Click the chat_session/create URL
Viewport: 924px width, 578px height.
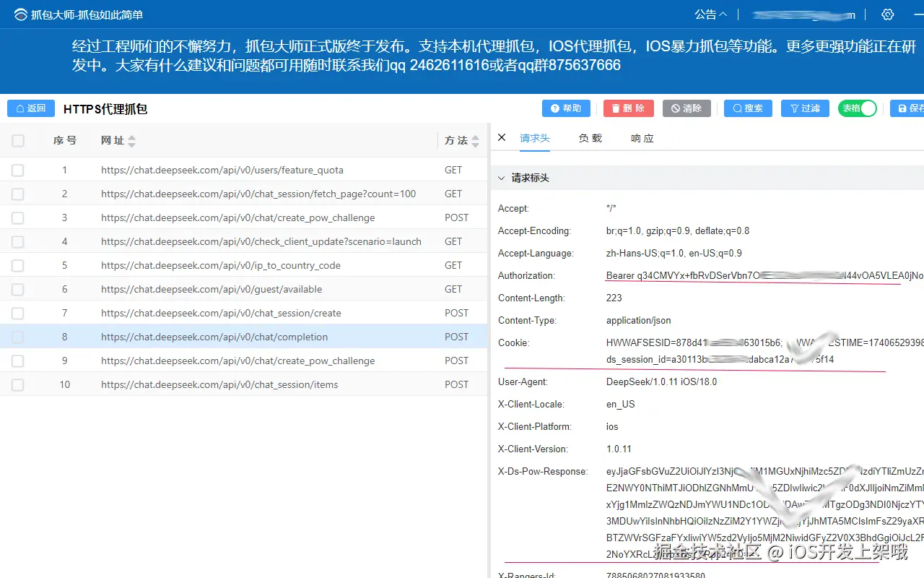[221, 314]
